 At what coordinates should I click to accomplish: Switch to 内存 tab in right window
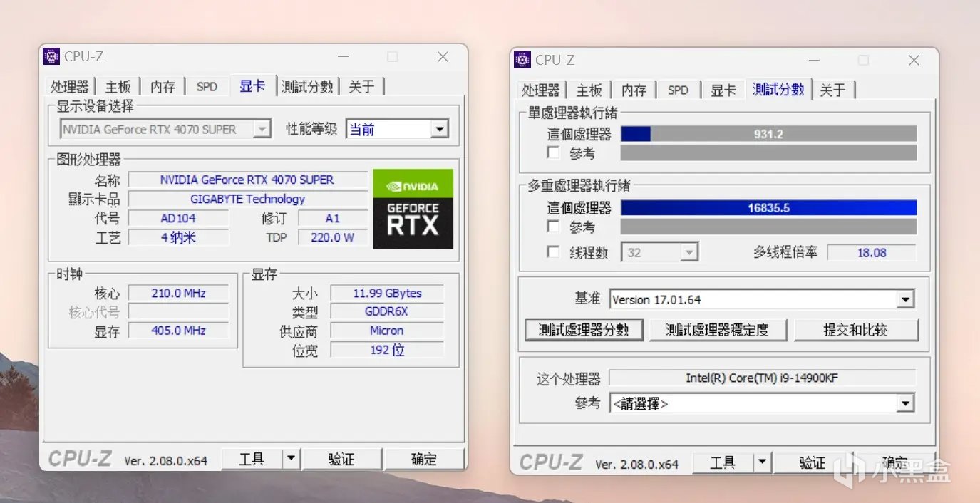[x=634, y=90]
